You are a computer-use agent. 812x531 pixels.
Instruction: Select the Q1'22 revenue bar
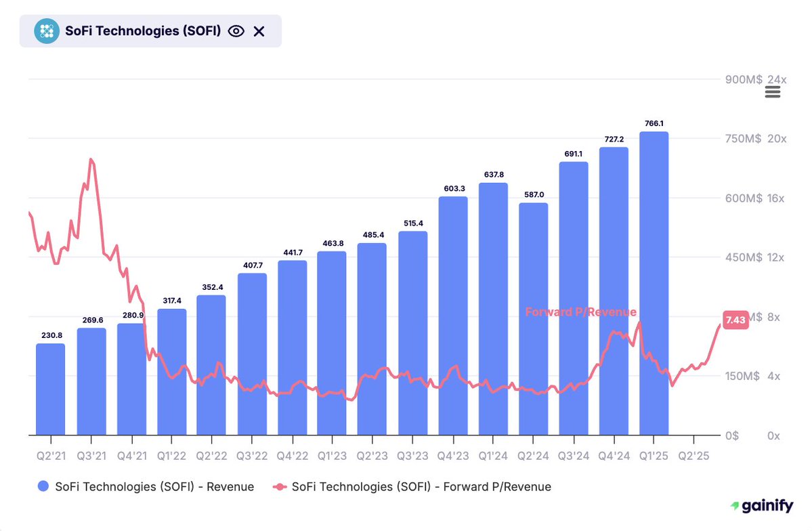coord(172,372)
